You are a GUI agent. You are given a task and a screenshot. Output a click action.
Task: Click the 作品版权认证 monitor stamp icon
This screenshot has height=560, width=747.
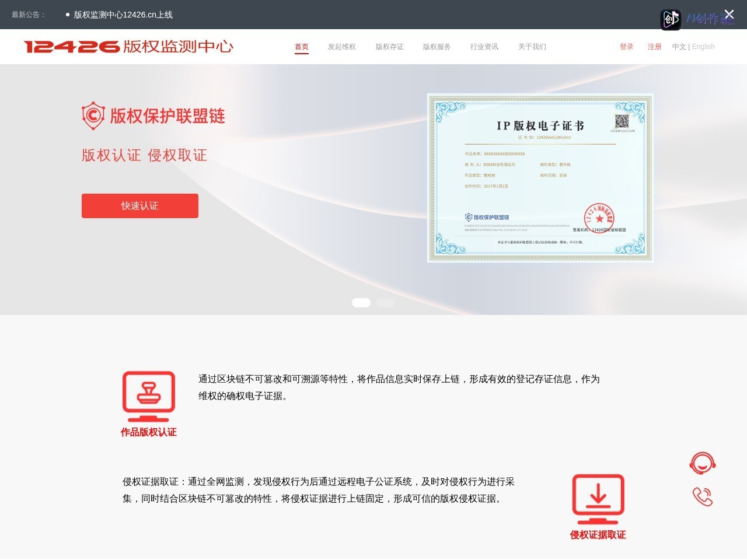tap(149, 397)
